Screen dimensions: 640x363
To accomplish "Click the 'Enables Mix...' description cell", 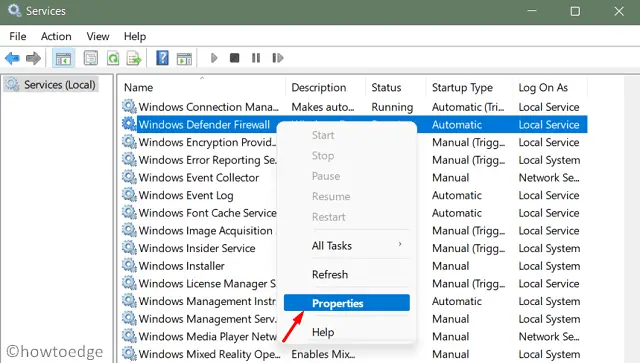I will click(323, 354).
